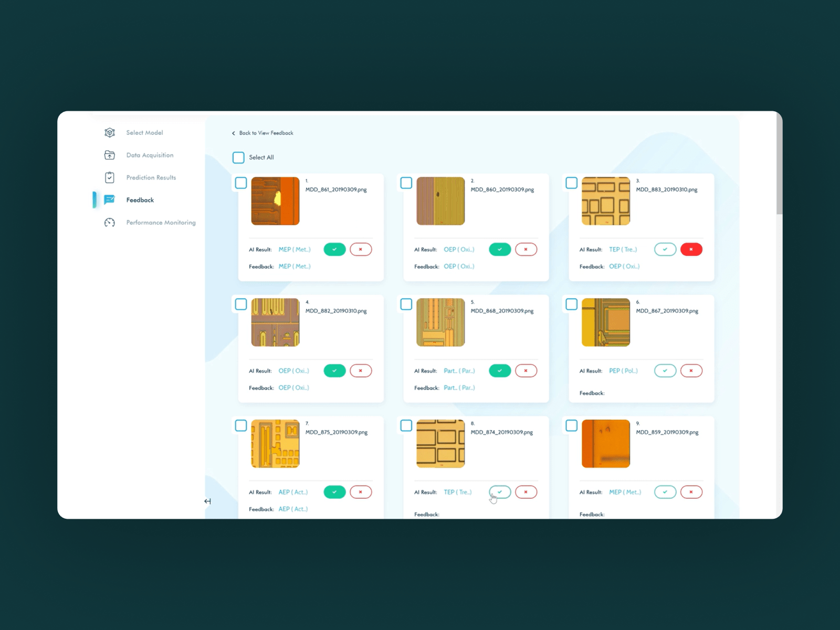
Task: Open thumbnail of MDD_883_20190310.png
Action: pyautogui.click(x=606, y=201)
